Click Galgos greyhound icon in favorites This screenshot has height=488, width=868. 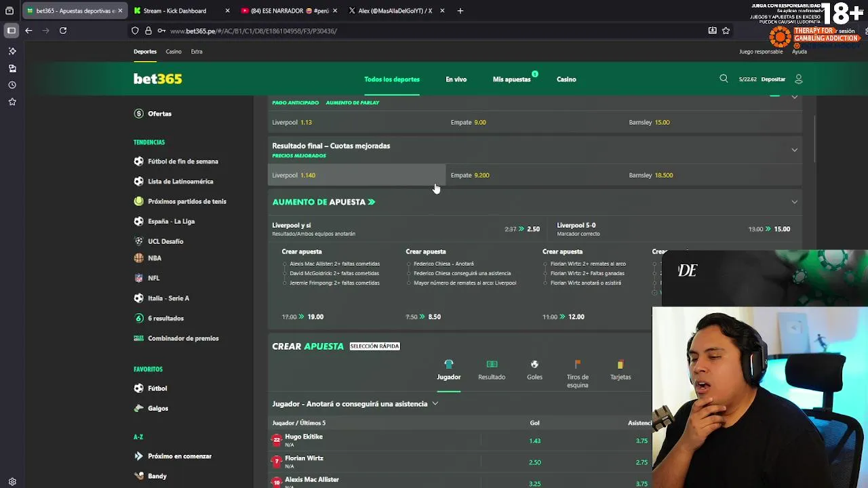click(x=139, y=408)
